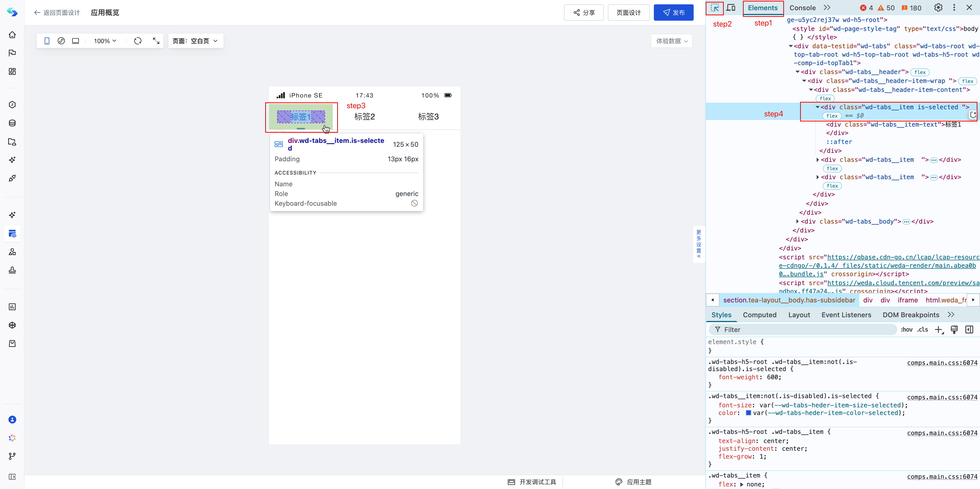This screenshot has height=489, width=980.
Task: Toggle the .cls class editor
Action: pos(923,329)
